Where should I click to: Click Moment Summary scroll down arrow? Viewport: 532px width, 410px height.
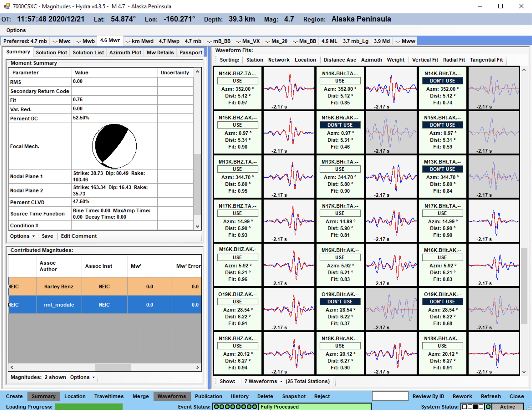(197, 226)
